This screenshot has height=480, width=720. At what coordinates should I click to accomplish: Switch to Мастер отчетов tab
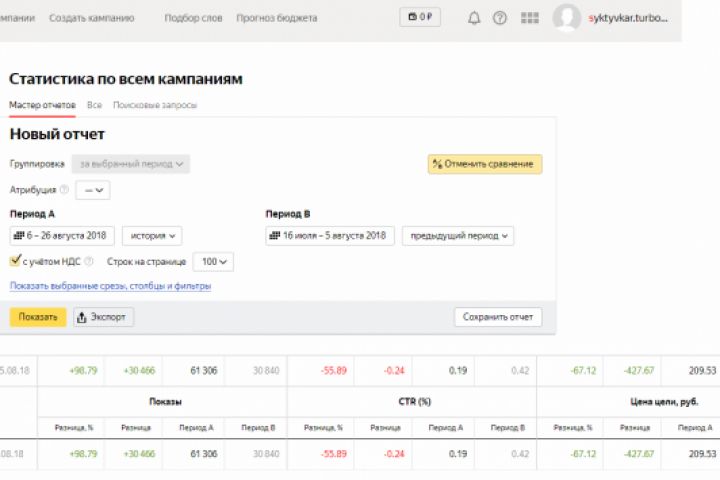click(42, 105)
